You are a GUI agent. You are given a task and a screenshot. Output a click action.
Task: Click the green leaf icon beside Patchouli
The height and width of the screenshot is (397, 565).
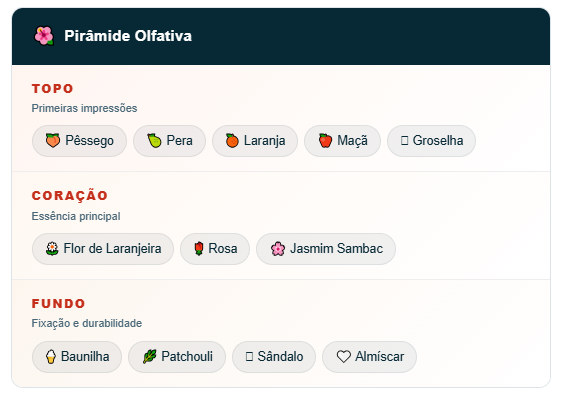(149, 356)
